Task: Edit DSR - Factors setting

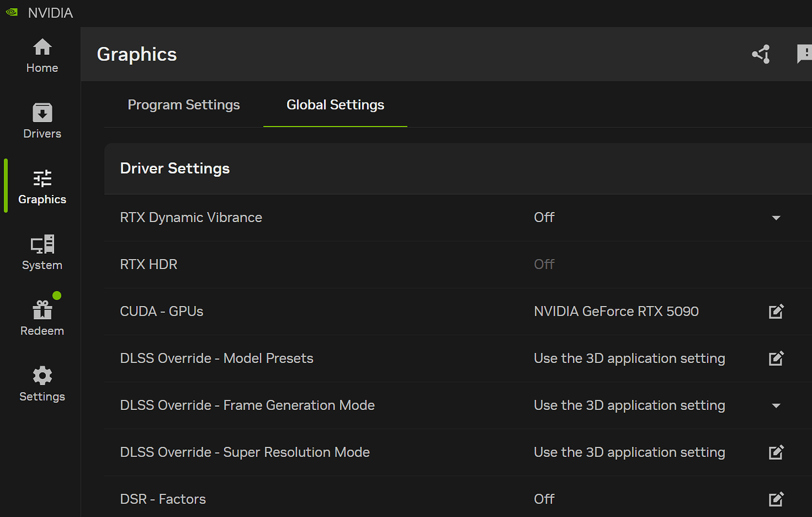Action: point(776,499)
